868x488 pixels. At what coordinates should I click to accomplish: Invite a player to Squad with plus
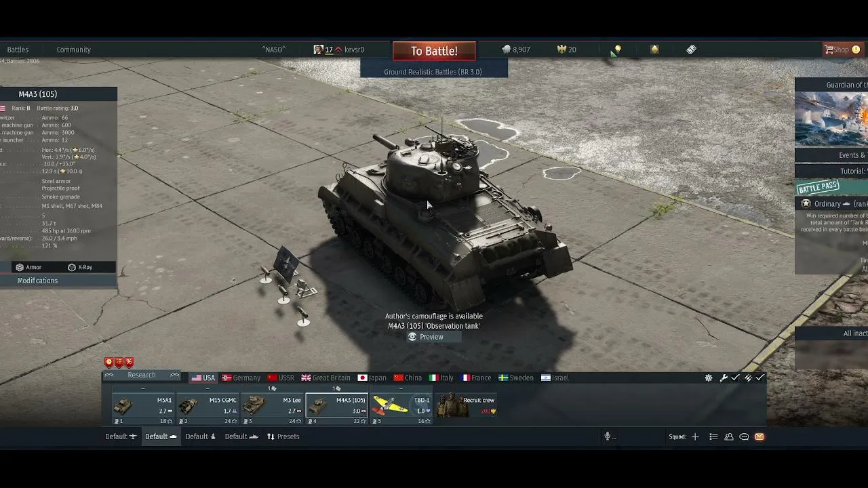[695, 436]
